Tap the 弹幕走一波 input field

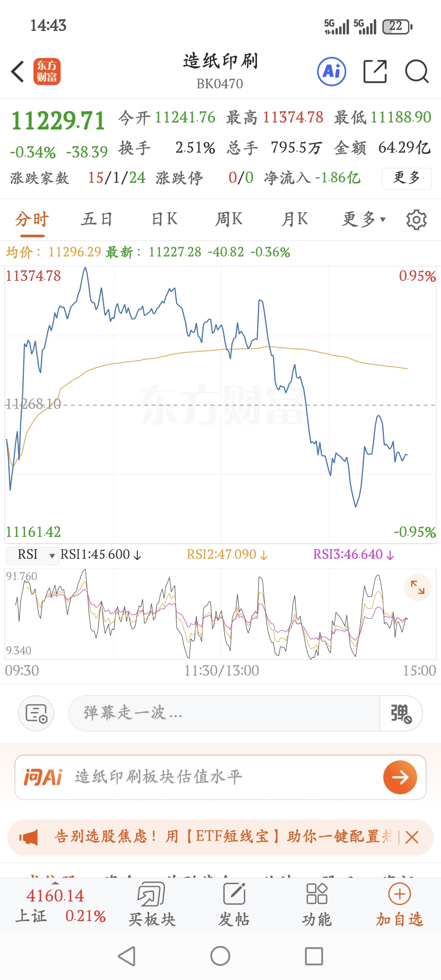pos(223,713)
